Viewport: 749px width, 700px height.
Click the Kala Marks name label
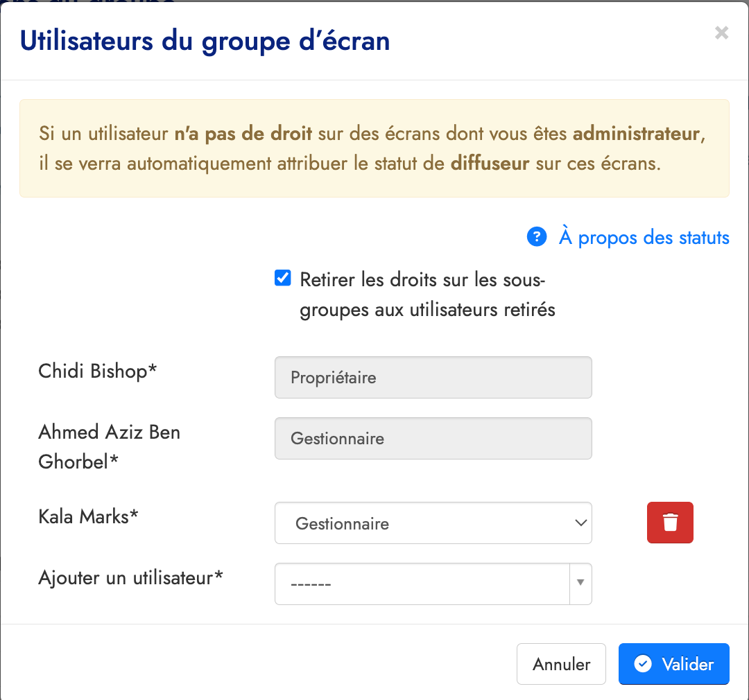88,516
